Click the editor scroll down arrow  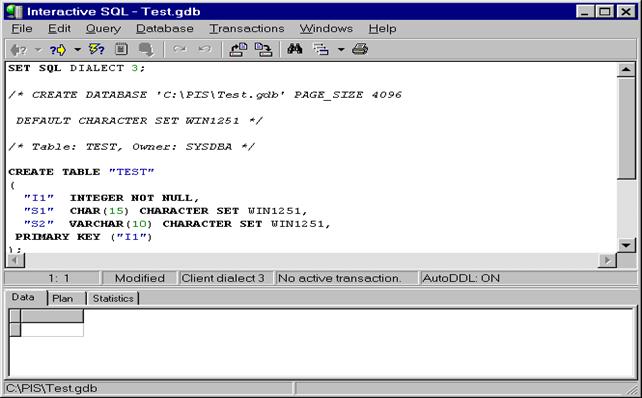pos(626,245)
